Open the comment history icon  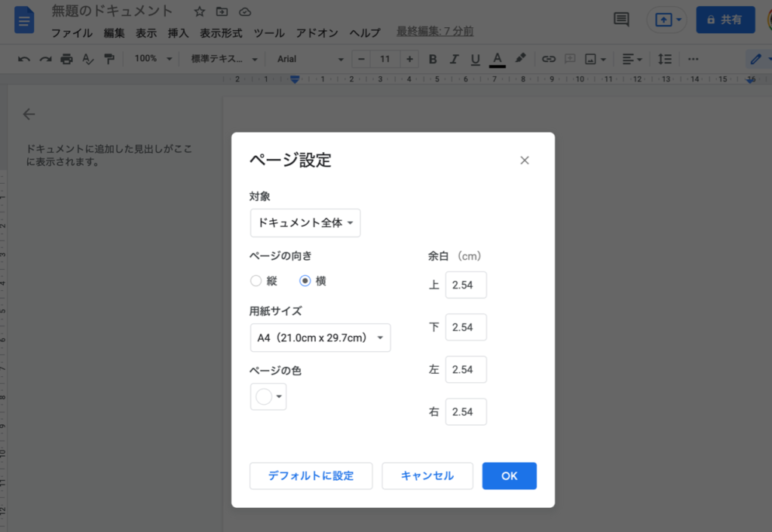(621, 20)
